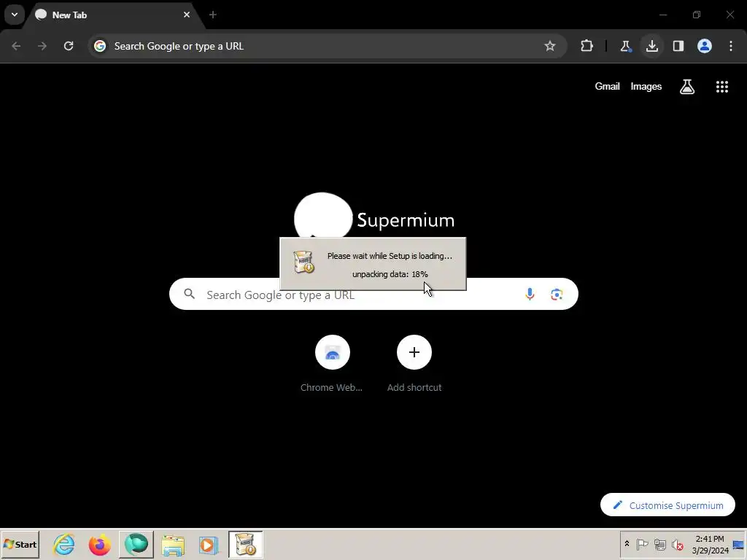Open the tab search dropdown arrow
The image size is (747, 560).
tap(15, 15)
